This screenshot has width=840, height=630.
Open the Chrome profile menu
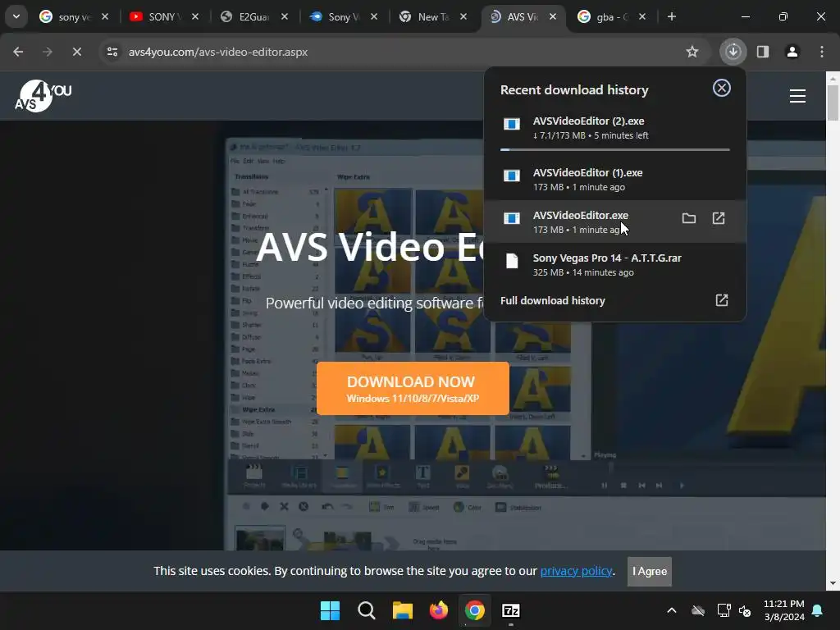[x=792, y=52]
